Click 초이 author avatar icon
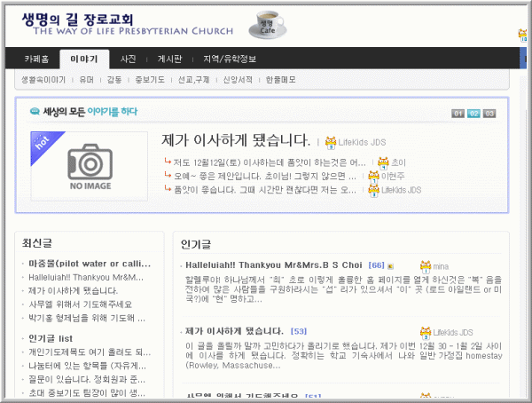532x403 pixels. 383,163
